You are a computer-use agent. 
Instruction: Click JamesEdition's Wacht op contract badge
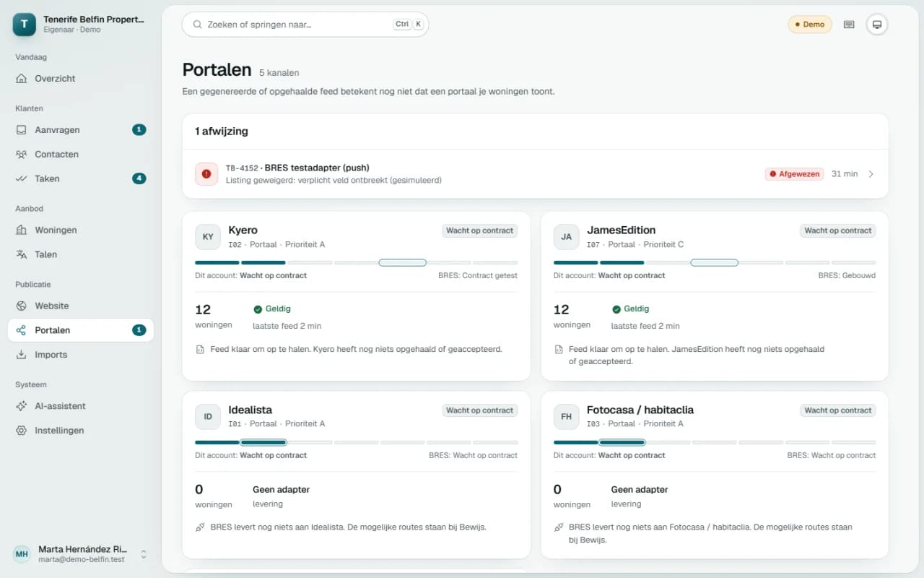(x=838, y=230)
